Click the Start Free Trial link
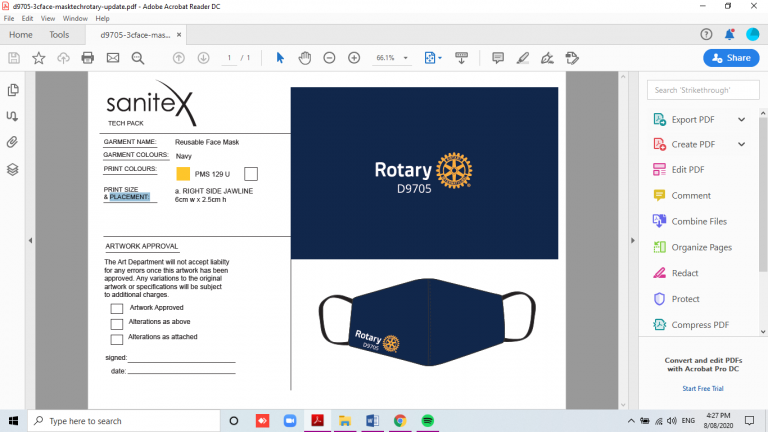The width and height of the screenshot is (768, 432). pos(703,388)
